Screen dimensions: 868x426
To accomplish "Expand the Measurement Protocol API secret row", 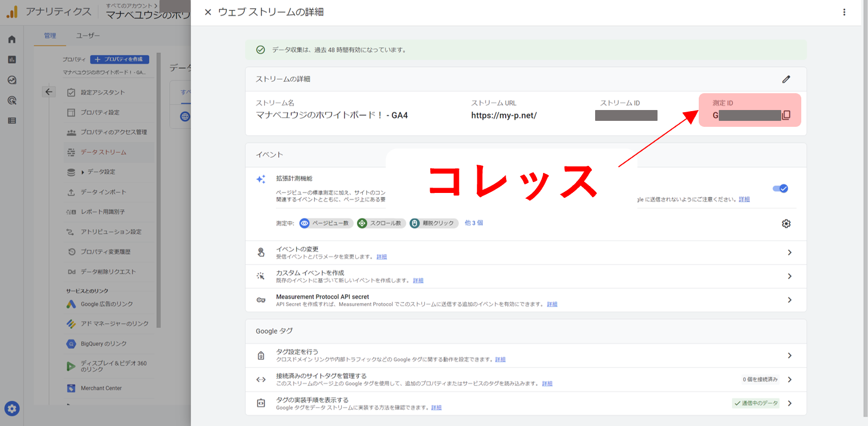I will click(526, 300).
